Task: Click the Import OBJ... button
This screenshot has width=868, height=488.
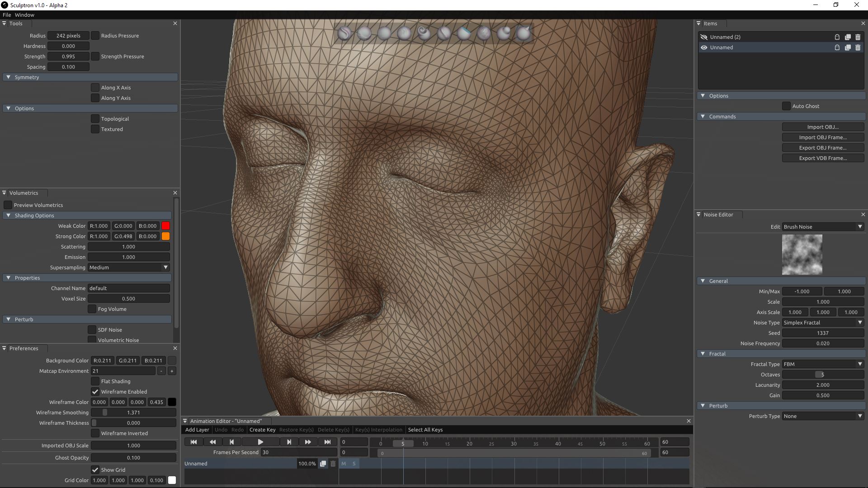Action: click(x=822, y=127)
